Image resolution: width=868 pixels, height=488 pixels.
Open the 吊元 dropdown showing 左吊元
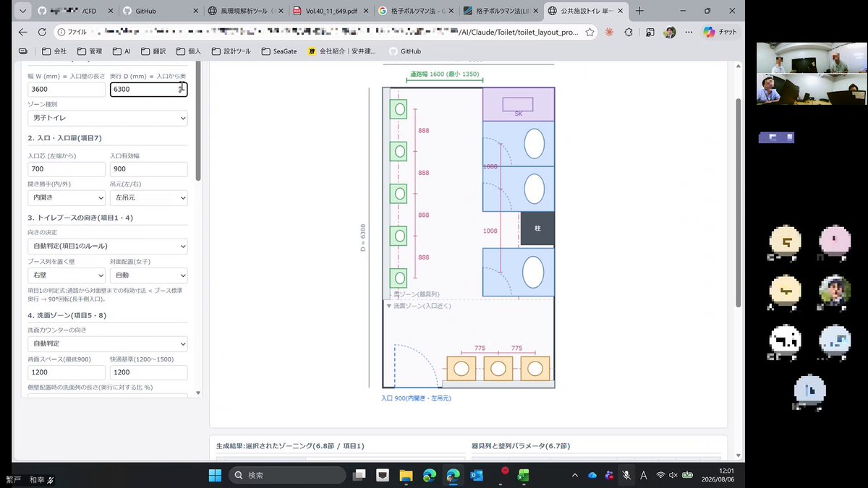click(148, 197)
